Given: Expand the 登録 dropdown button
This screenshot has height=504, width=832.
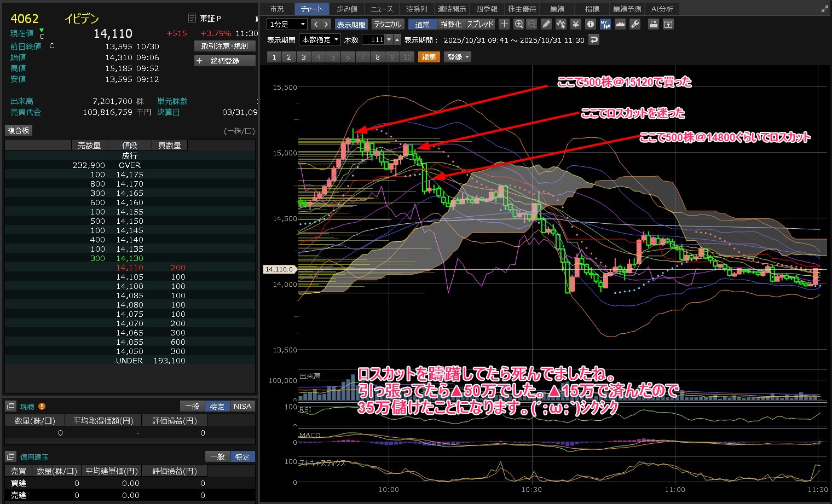Looking at the screenshot, I should pos(458,57).
